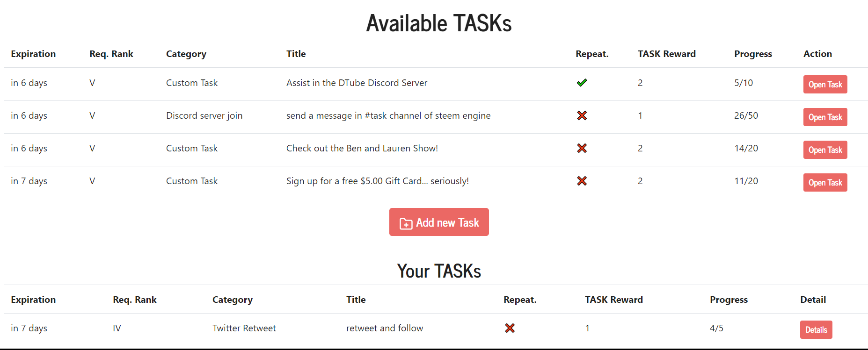Click 'Detail' column header
The height and width of the screenshot is (350, 868).
click(x=813, y=300)
